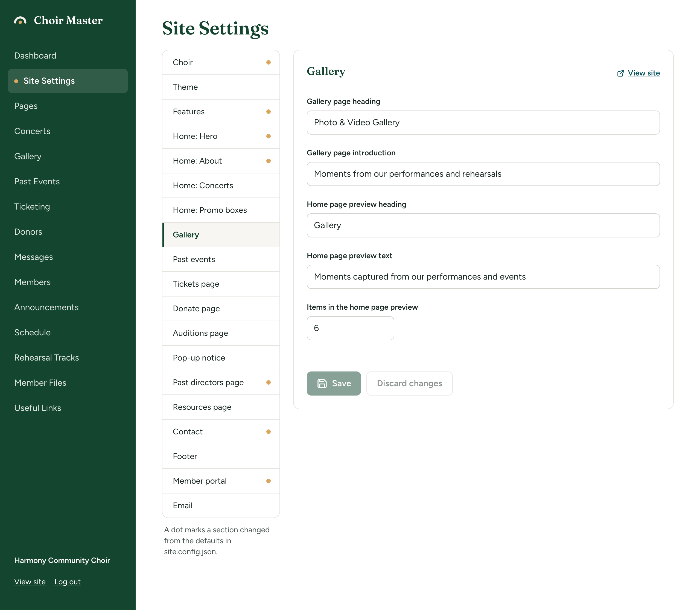Open the Home: Promo boxes section
The height and width of the screenshot is (610, 700).
point(221,210)
